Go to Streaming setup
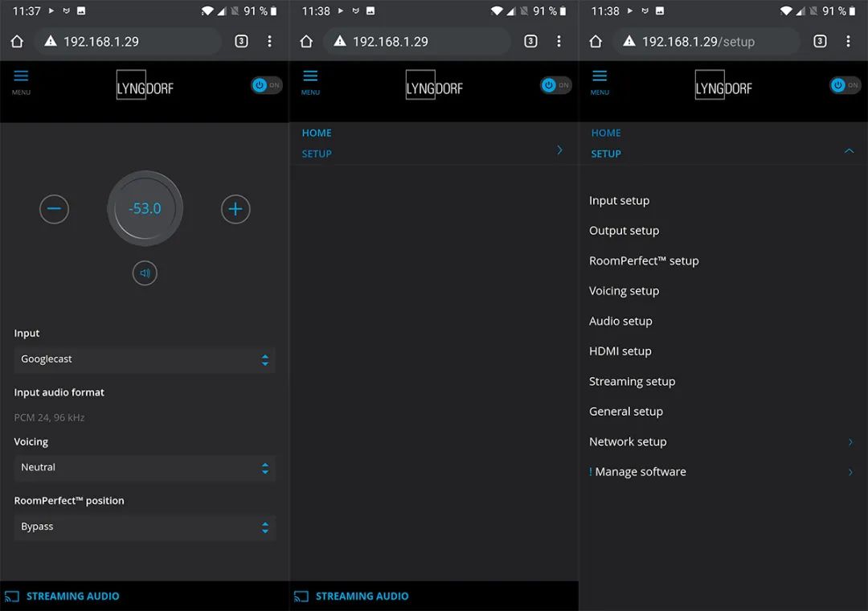The width and height of the screenshot is (868, 611). 632,381
